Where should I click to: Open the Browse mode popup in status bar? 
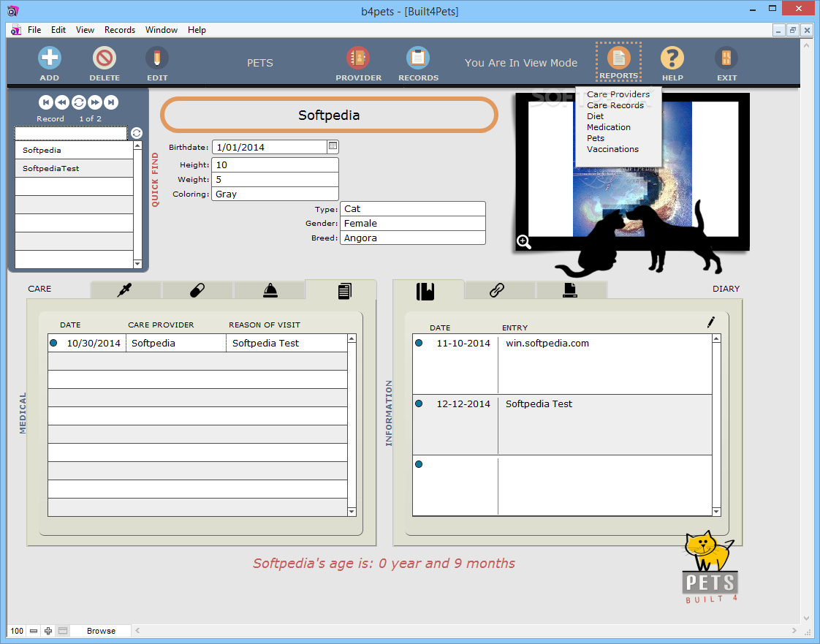[101, 631]
